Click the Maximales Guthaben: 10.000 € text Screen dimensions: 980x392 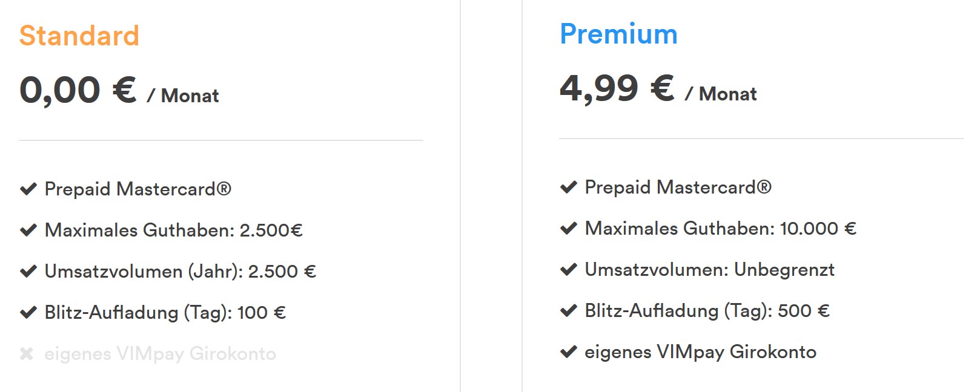[720, 229]
